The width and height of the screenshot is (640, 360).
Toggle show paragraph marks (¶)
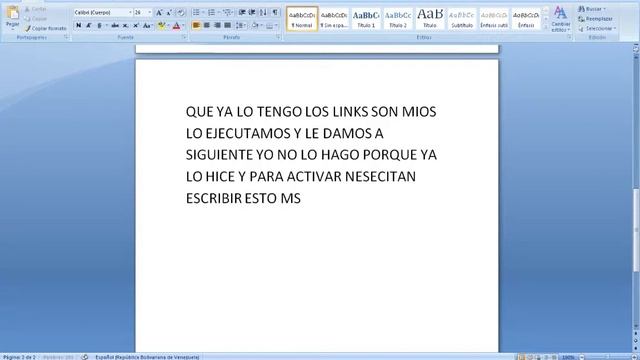click(276, 13)
